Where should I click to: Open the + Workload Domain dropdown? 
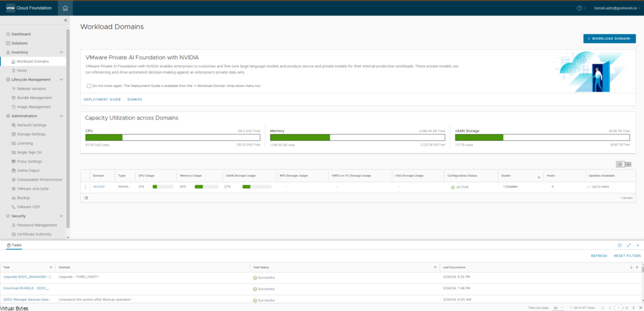609,38
